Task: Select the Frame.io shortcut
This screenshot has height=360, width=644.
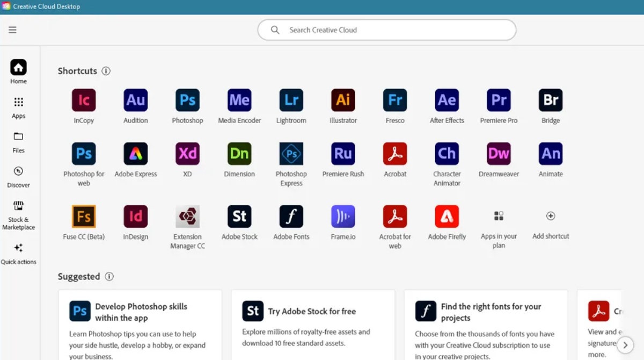Action: click(x=343, y=217)
